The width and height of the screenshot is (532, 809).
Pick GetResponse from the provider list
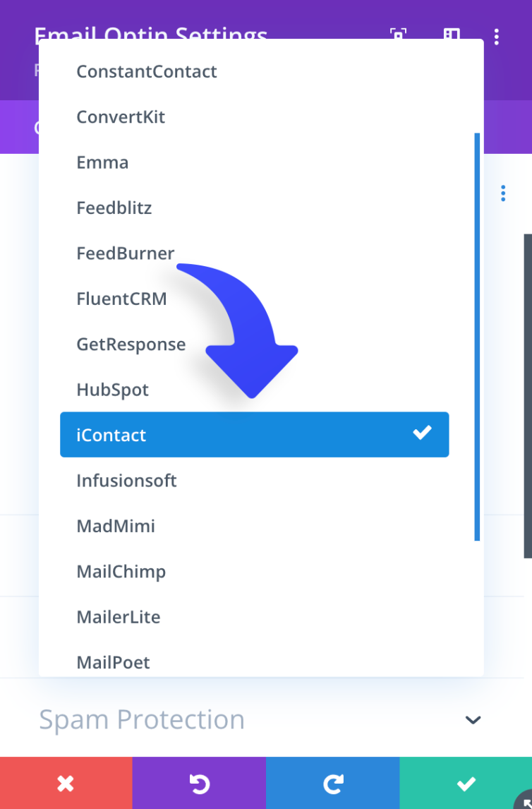[x=131, y=344]
